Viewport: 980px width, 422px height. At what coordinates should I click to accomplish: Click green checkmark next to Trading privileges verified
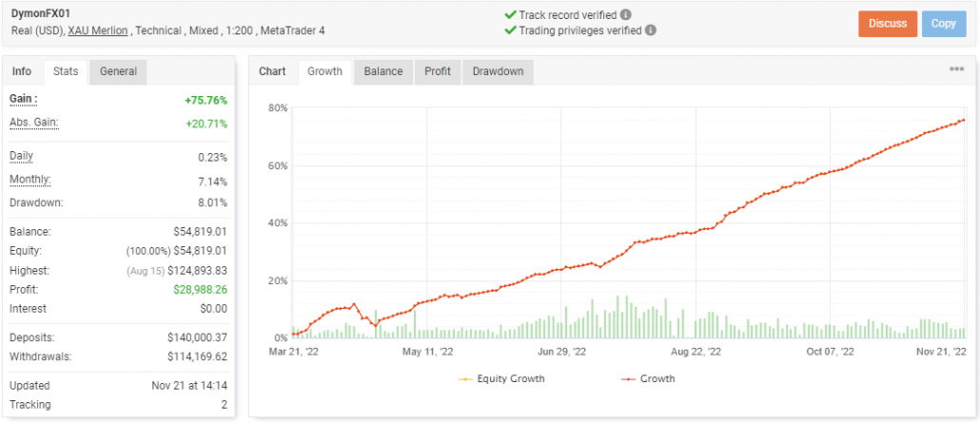point(510,29)
